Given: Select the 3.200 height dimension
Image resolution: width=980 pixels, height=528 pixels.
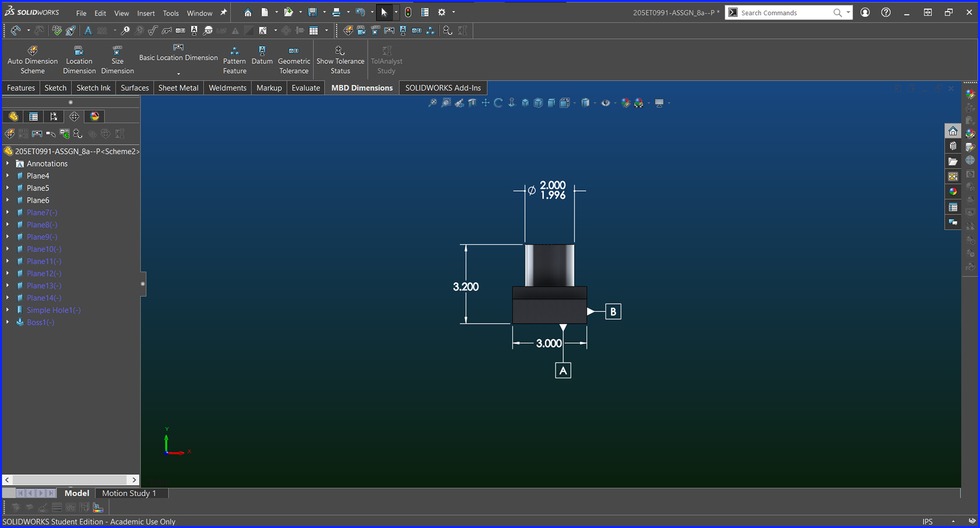Looking at the screenshot, I should tap(465, 287).
